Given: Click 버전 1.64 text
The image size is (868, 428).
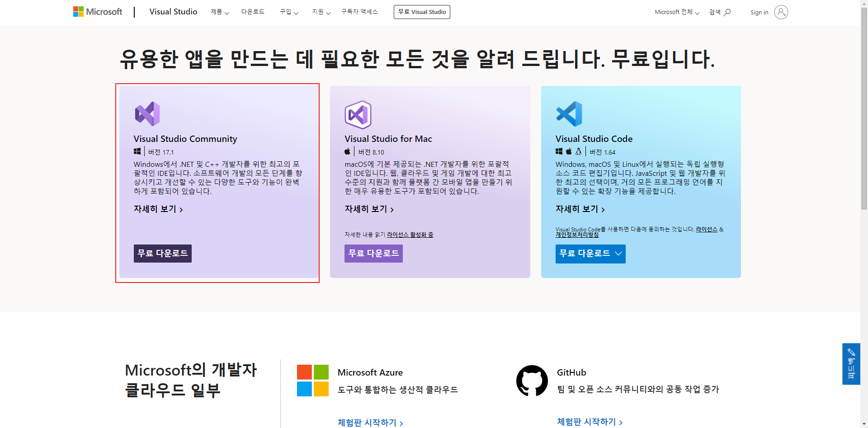Looking at the screenshot, I should coord(603,152).
